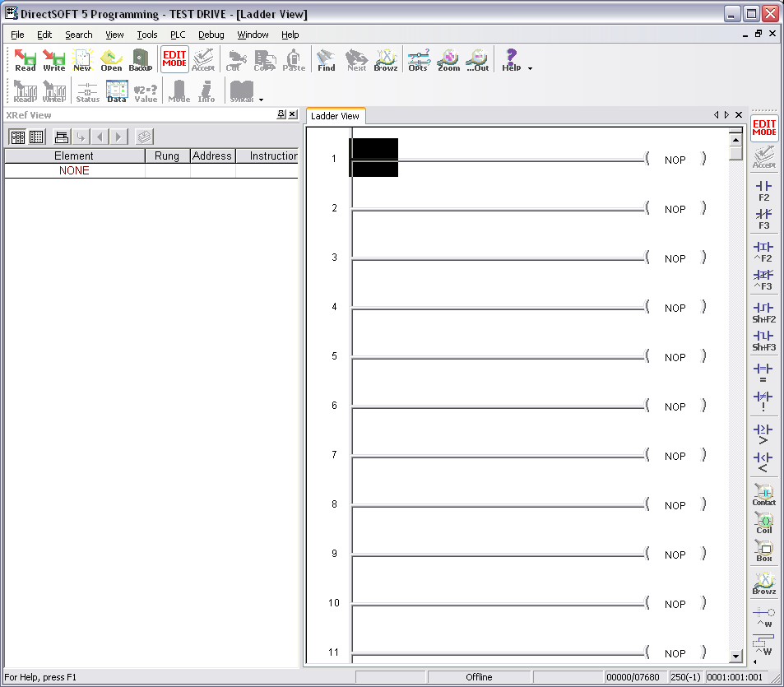The image size is (784, 687).
Task: Click the tab scroll right arrow
Action: 726,115
